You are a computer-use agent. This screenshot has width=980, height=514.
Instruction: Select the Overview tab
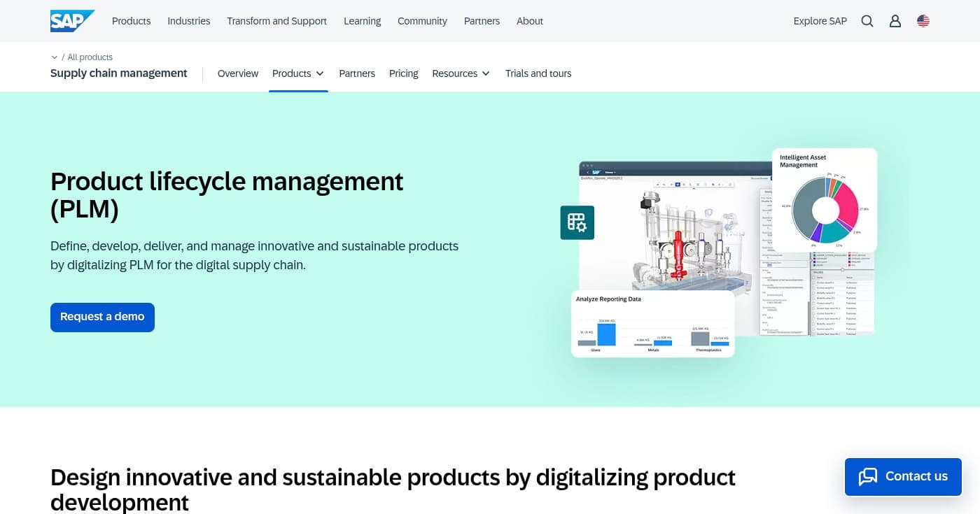point(237,73)
